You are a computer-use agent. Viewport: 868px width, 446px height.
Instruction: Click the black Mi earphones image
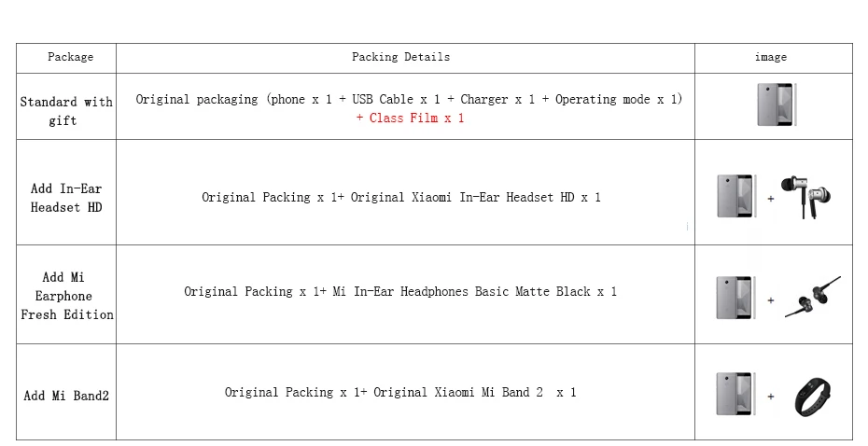tap(813, 298)
